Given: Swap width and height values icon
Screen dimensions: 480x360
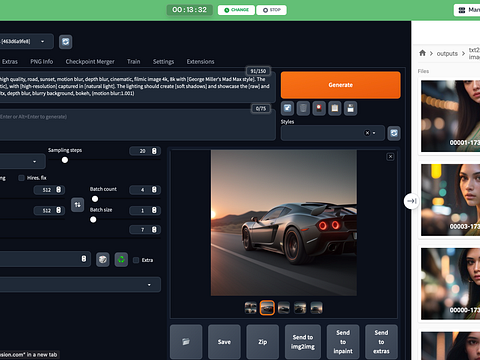Looking at the screenshot, I should [x=78, y=205].
